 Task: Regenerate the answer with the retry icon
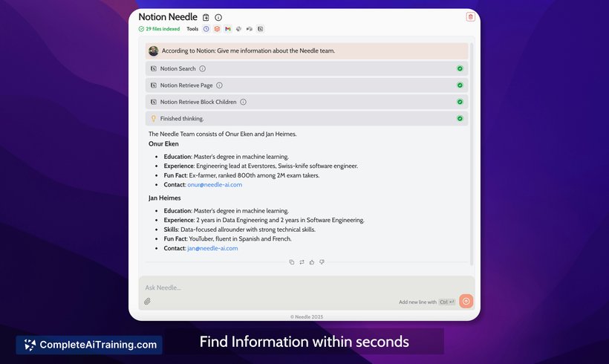click(x=302, y=262)
